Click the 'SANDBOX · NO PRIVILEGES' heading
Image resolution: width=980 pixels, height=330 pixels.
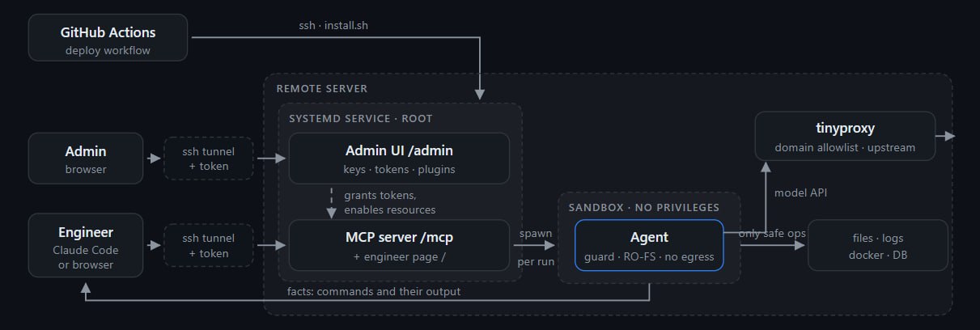644,207
